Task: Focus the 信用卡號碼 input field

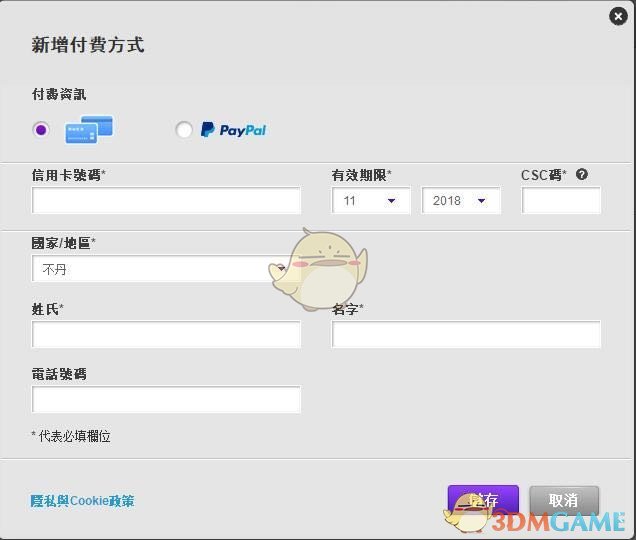Action: (x=166, y=201)
